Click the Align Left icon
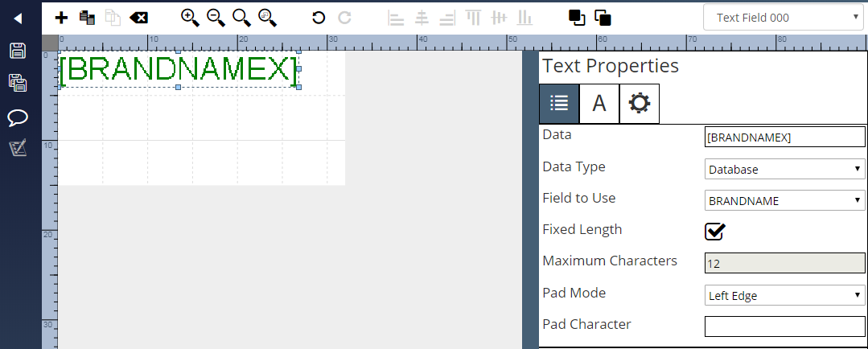Screen dimensions: 868x349 point(396,18)
